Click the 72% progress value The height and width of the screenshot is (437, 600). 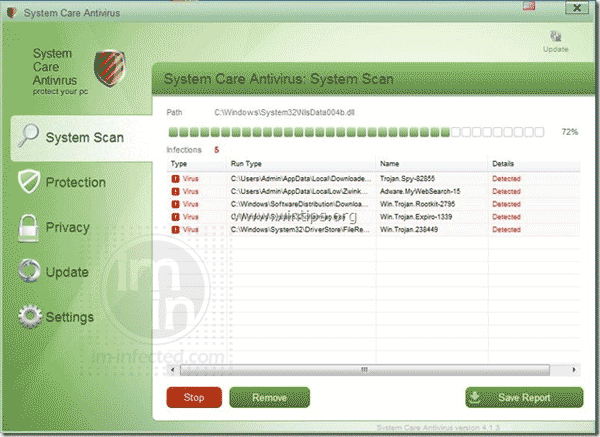pyautogui.click(x=570, y=132)
